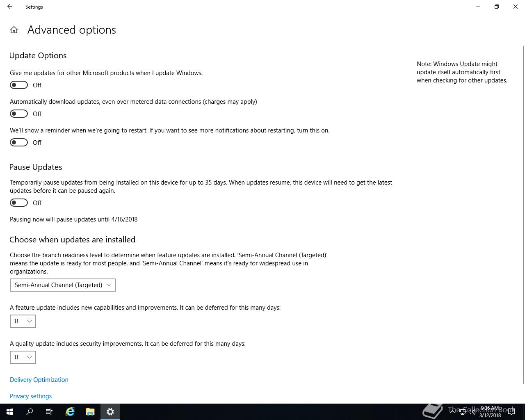This screenshot has height=420, width=525.
Task: Open File Explorer from the taskbar
Action: 90,412
